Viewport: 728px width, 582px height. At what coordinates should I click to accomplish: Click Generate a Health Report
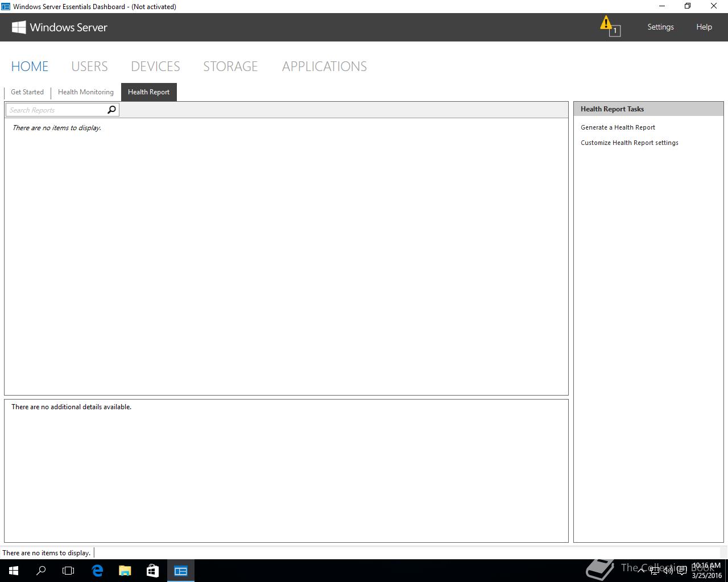coord(618,127)
